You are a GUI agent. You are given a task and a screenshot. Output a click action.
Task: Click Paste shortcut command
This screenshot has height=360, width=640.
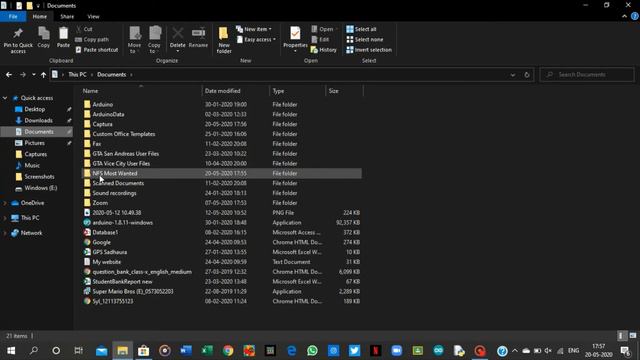[97, 50]
